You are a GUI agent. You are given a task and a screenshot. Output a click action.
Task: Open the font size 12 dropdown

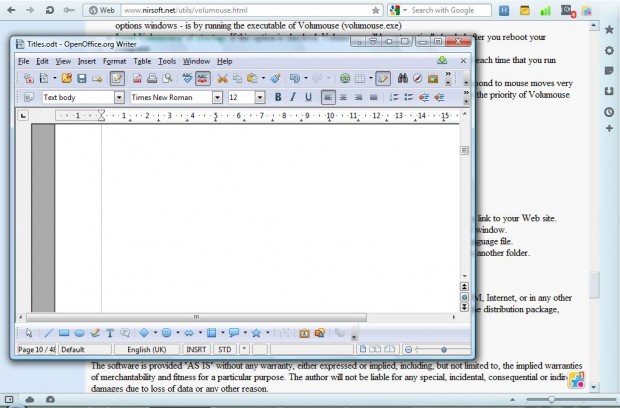pos(260,97)
